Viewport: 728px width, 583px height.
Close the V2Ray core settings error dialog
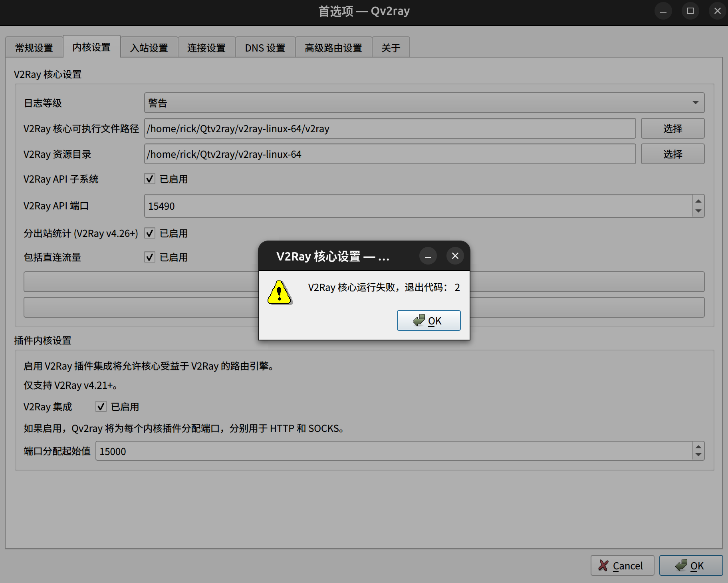click(x=455, y=256)
